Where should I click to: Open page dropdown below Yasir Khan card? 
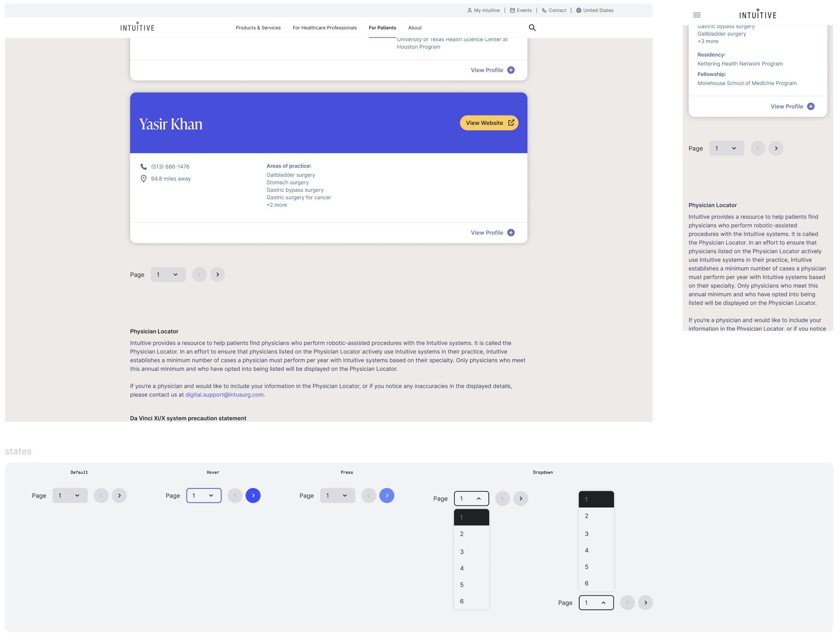[168, 275]
